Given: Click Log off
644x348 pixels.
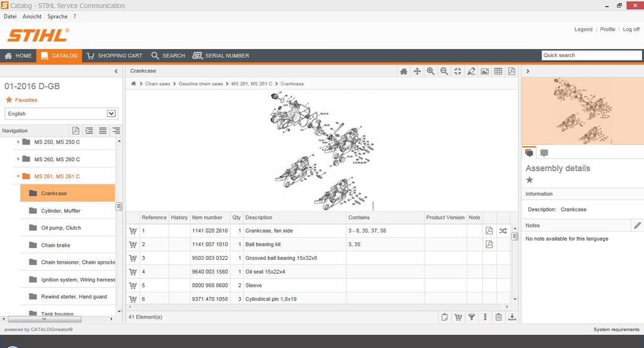Looking at the screenshot, I should (x=631, y=29).
